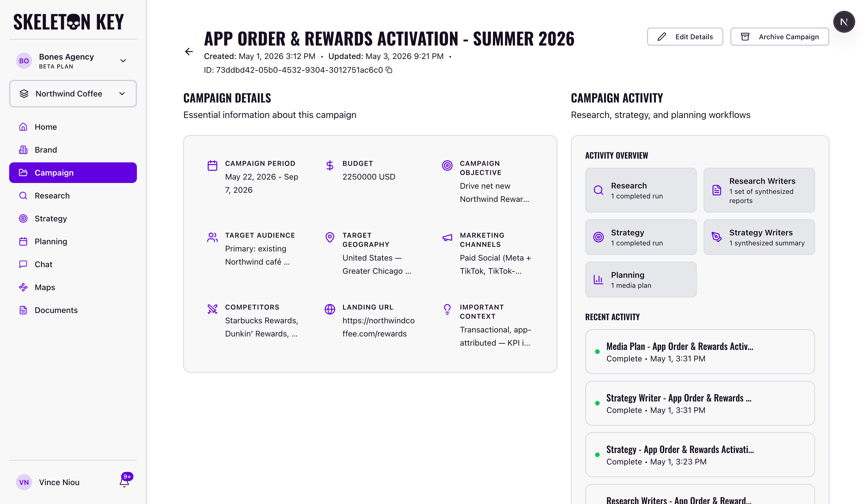This screenshot has height=504, width=866.
Task: Click the magnifier icon in the Research activity card
Action: pos(598,190)
